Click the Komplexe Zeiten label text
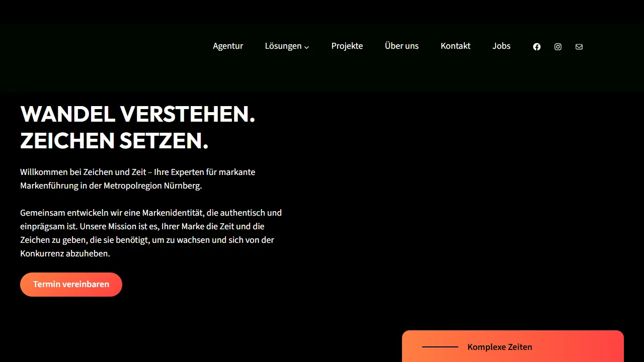This screenshot has height=362, width=644. click(x=500, y=347)
